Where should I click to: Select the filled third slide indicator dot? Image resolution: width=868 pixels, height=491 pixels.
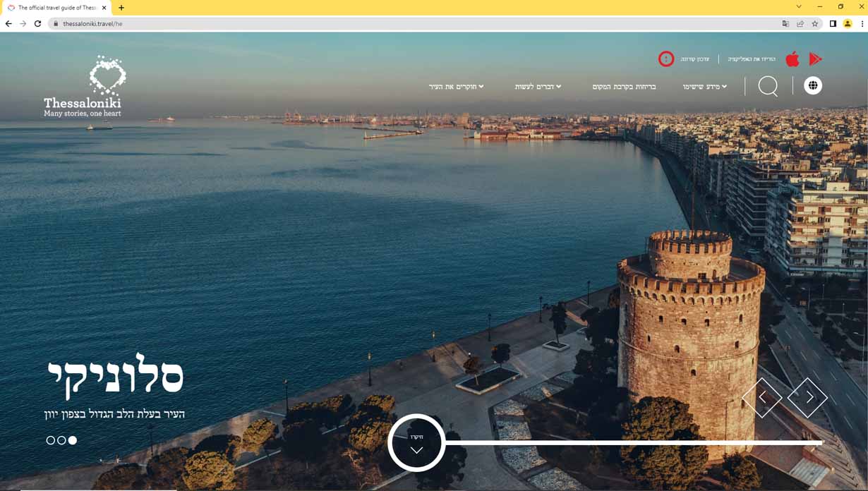(73, 440)
